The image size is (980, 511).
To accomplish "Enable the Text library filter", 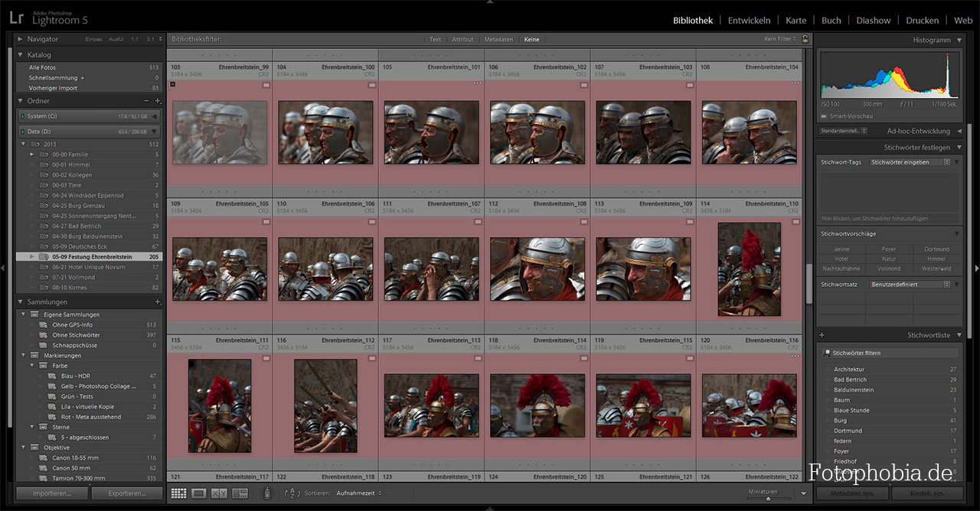I will tap(435, 40).
